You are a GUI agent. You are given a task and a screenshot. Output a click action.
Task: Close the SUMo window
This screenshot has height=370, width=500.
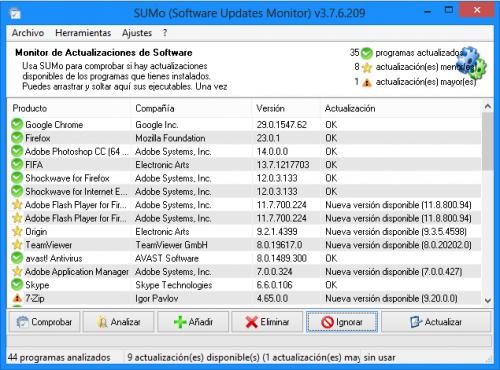pos(477,10)
